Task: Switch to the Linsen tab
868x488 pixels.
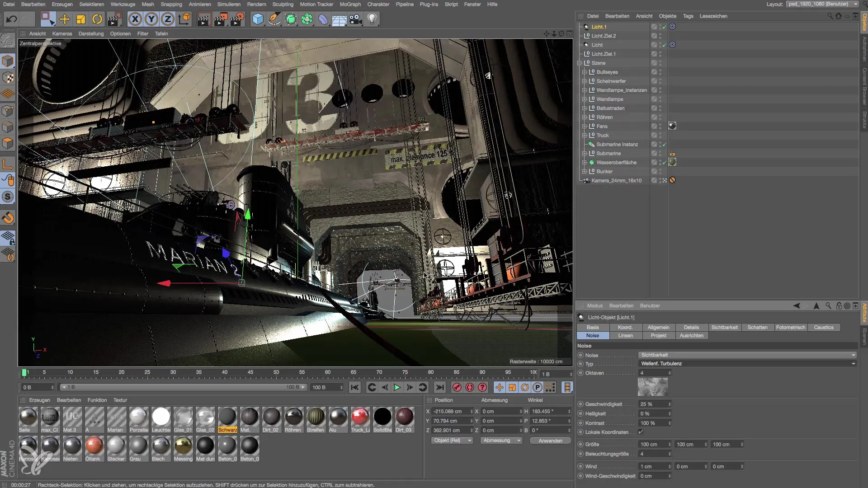Action: 625,335
